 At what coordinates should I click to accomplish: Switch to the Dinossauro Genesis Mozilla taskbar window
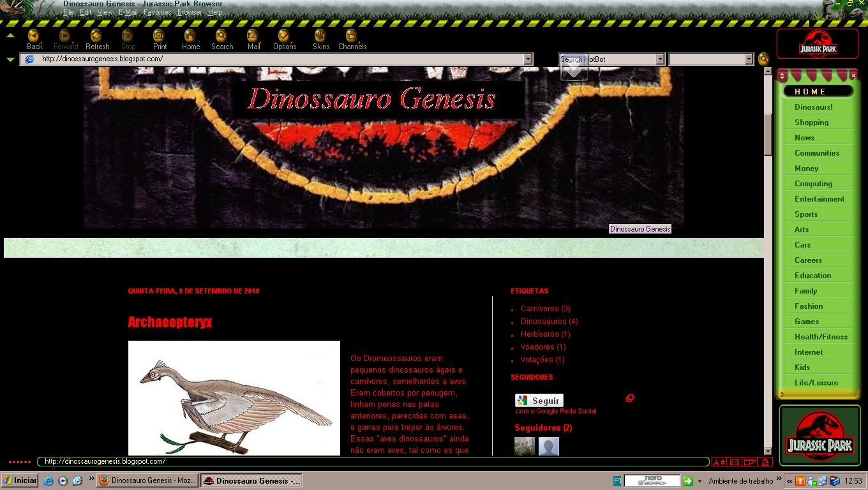pos(147,480)
